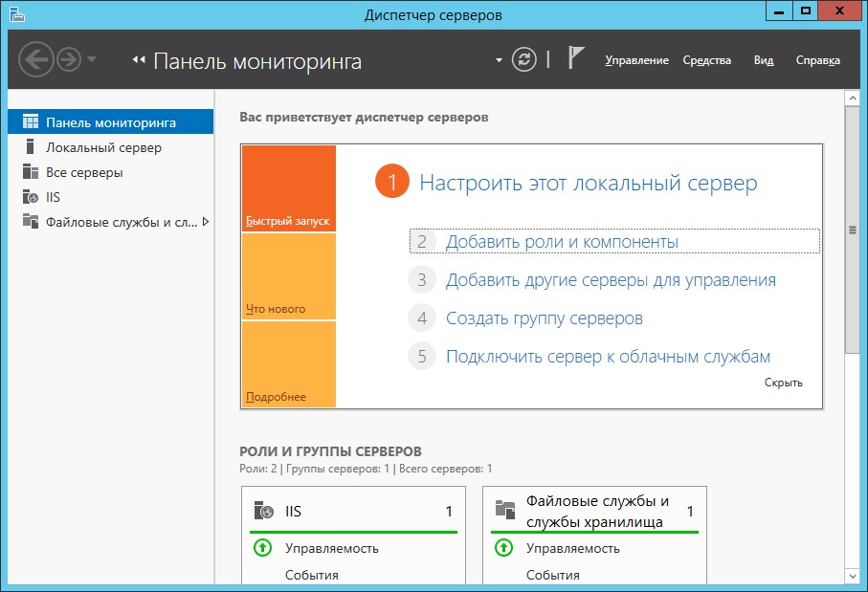Open the Notifications flag
Screen dimensions: 868x592
click(576, 58)
